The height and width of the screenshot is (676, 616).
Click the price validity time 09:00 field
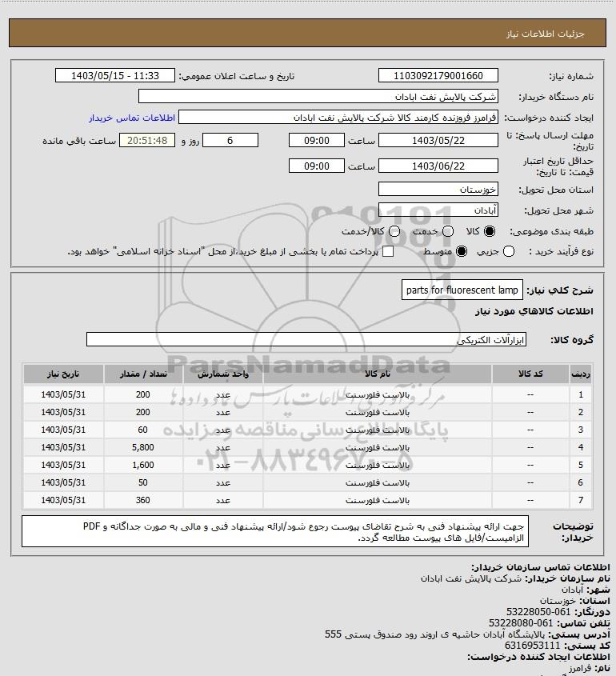click(x=317, y=166)
